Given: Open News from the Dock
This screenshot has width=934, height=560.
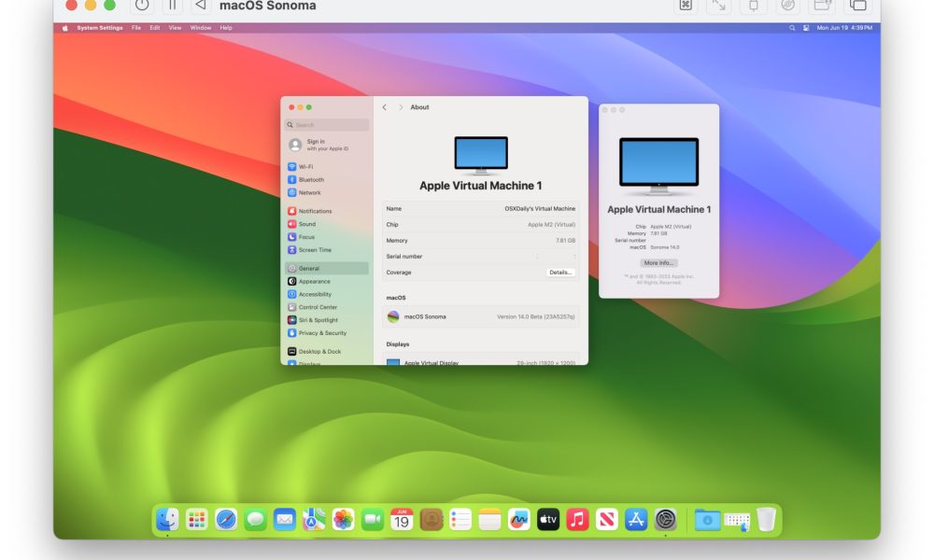Looking at the screenshot, I should [x=607, y=520].
